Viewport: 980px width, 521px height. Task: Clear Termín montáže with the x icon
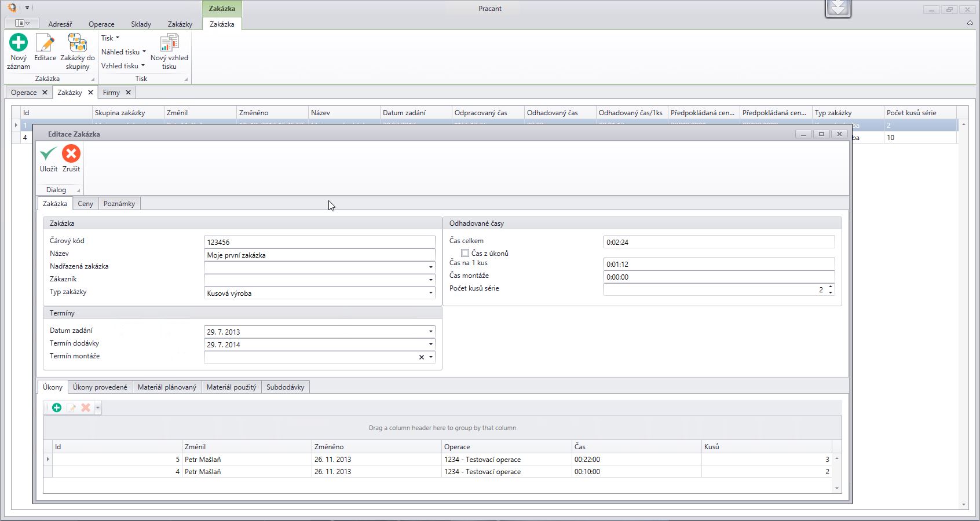[x=422, y=357]
